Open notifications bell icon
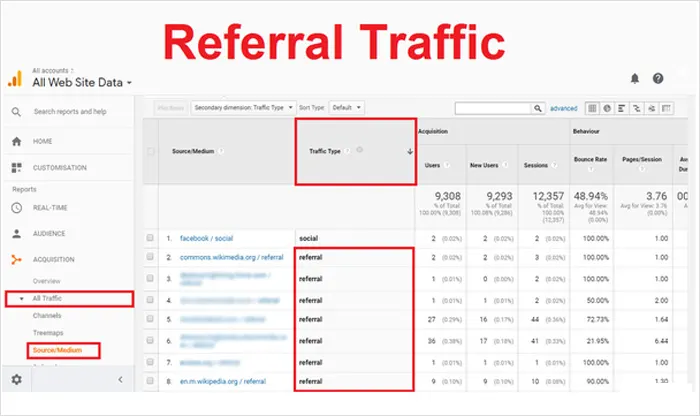700x416 pixels. 634,79
